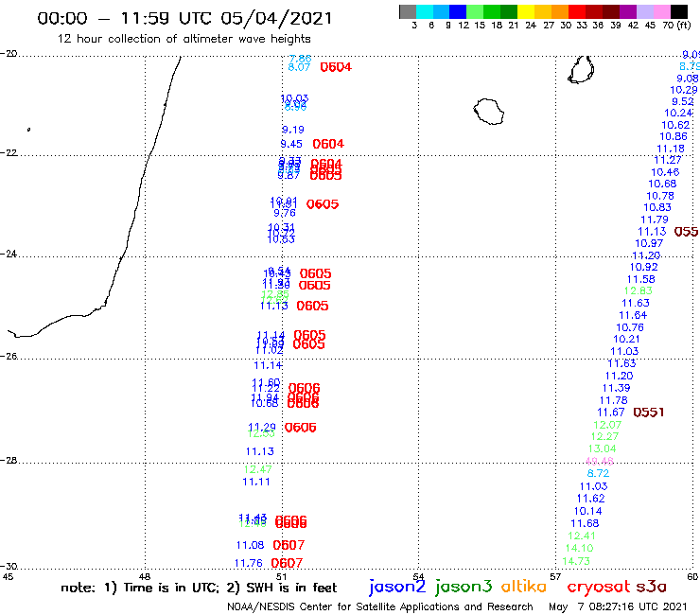This screenshot has height=615, width=700.
Task: Click the wave height value '7.86'
Action: (x=300, y=59)
